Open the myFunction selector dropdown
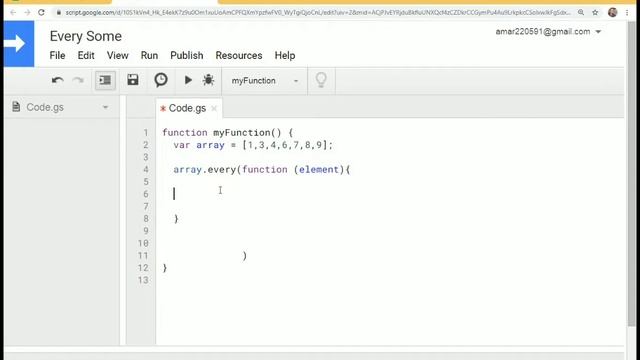This screenshot has height=360, width=640. (x=264, y=81)
